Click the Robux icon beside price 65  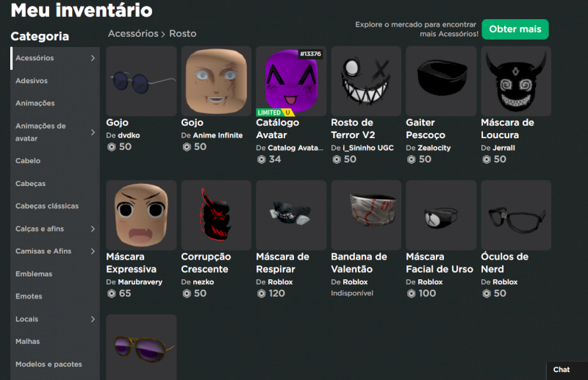[x=112, y=293]
